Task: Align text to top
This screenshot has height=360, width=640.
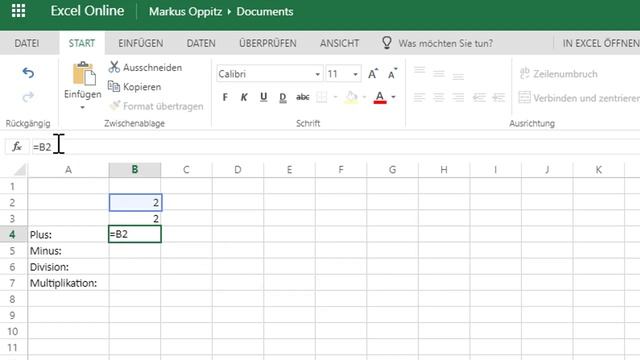Action: (420, 71)
